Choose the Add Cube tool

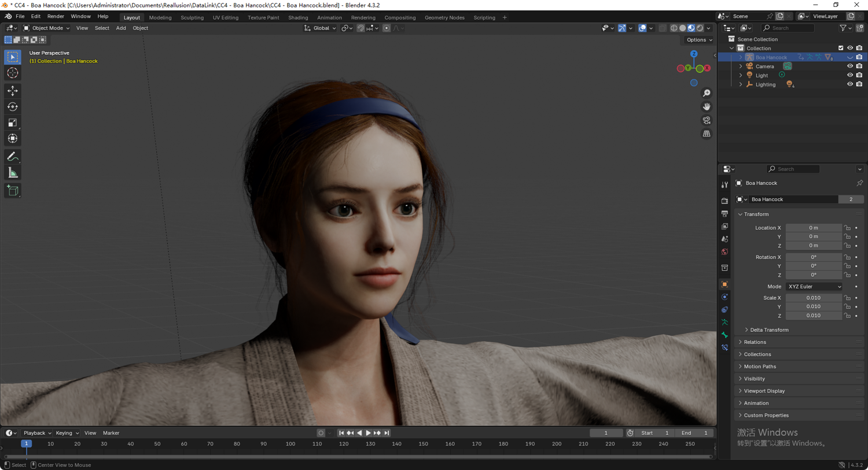pyautogui.click(x=12, y=191)
